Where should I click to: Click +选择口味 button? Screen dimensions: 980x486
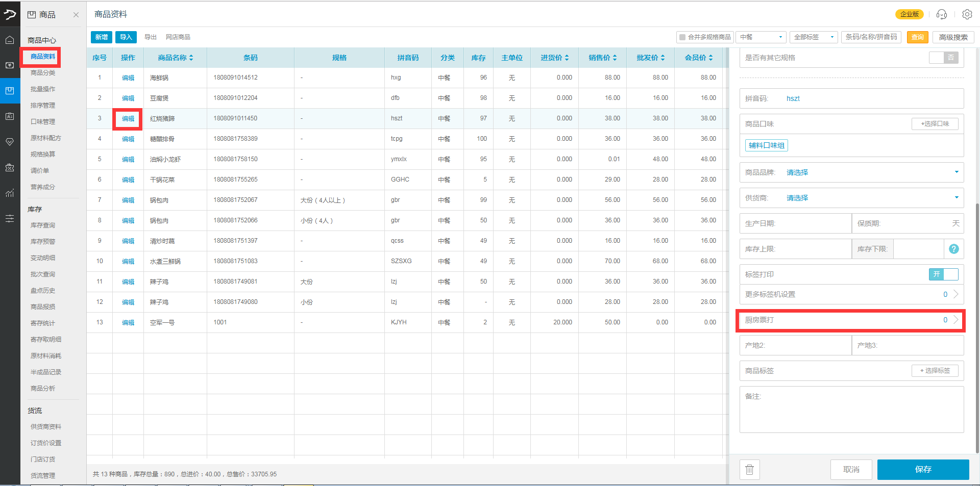pyautogui.click(x=935, y=124)
